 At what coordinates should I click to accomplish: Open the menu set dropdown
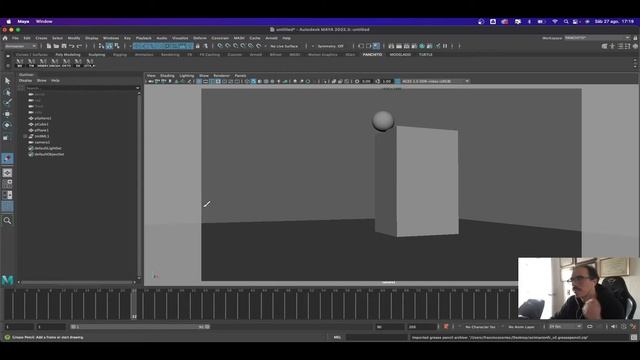[x=20, y=46]
